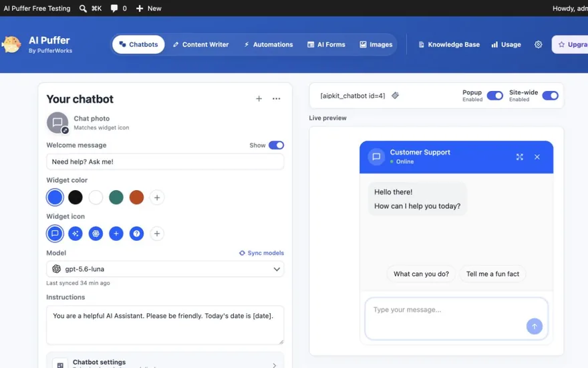Select the question mark widget icon

(x=136, y=234)
